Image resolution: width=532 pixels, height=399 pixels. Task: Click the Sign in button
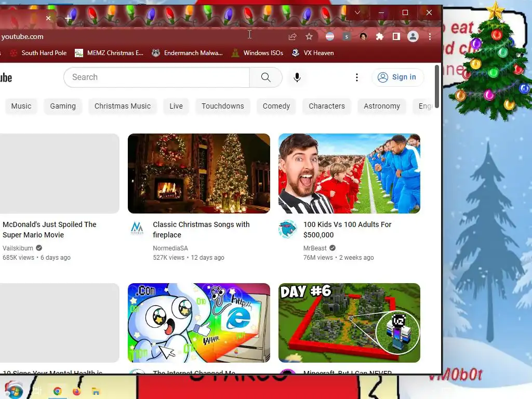[397, 77]
